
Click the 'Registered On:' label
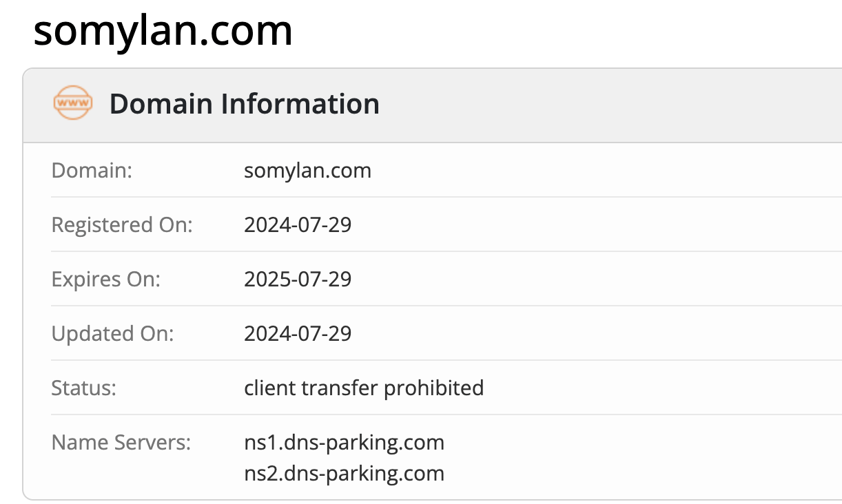(122, 224)
